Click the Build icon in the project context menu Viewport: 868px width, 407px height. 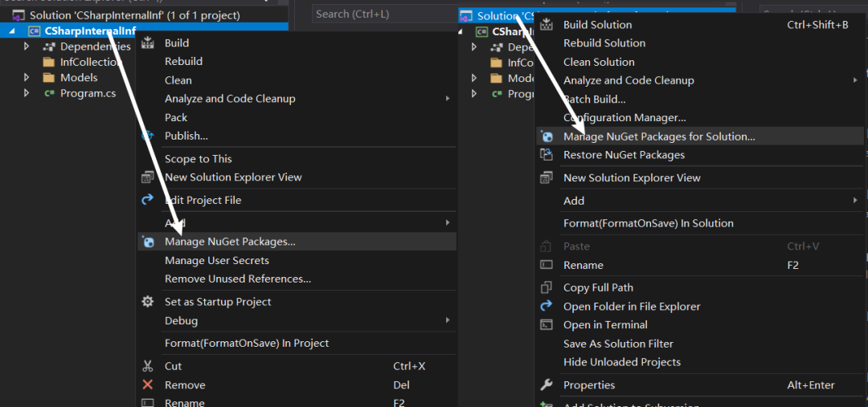[148, 43]
